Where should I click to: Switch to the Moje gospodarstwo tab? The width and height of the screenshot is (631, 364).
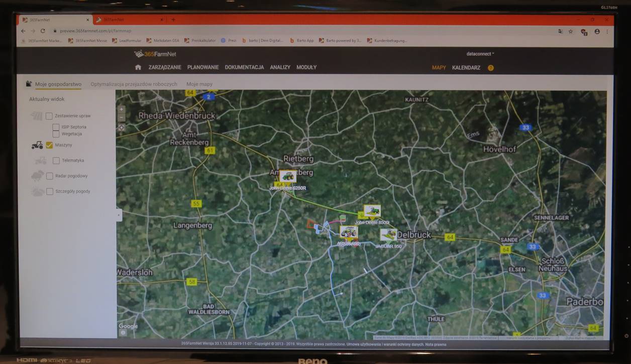click(x=58, y=84)
